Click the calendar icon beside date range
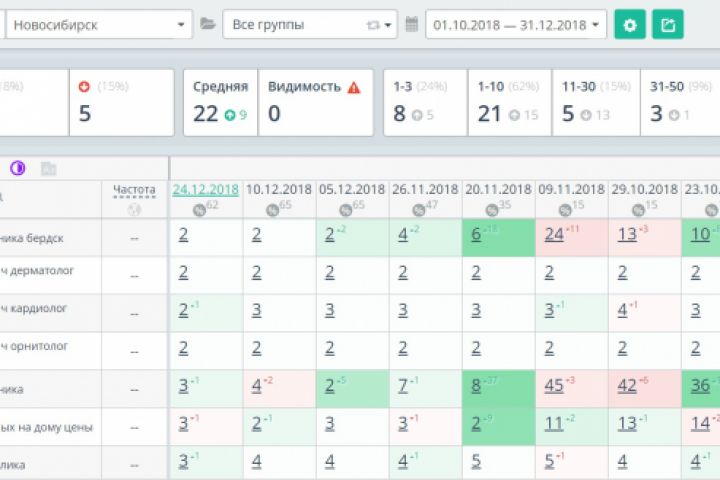 tap(412, 25)
